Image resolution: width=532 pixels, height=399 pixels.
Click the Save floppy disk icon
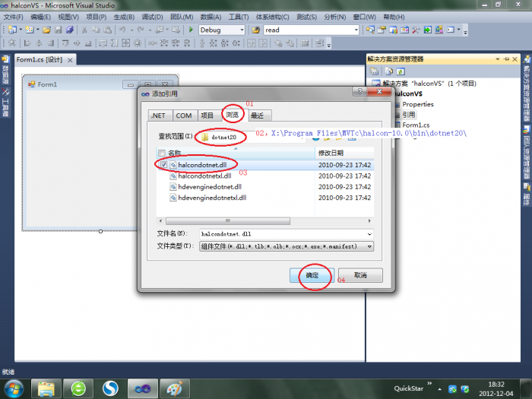pos(59,30)
